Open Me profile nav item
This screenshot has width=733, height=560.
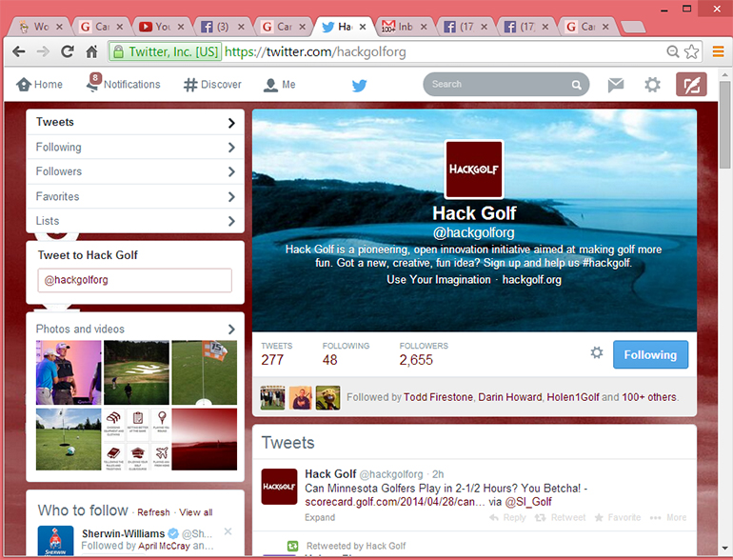[280, 85]
